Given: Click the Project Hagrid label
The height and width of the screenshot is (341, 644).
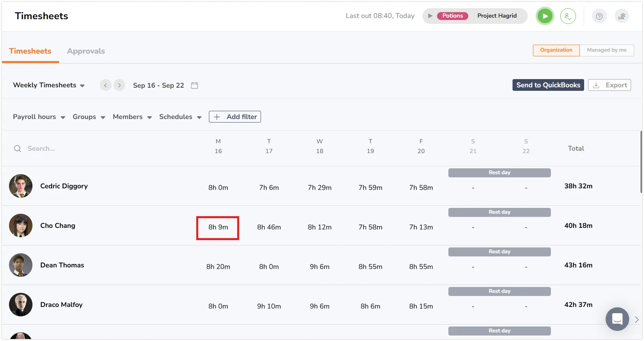Looking at the screenshot, I should pos(497,16).
